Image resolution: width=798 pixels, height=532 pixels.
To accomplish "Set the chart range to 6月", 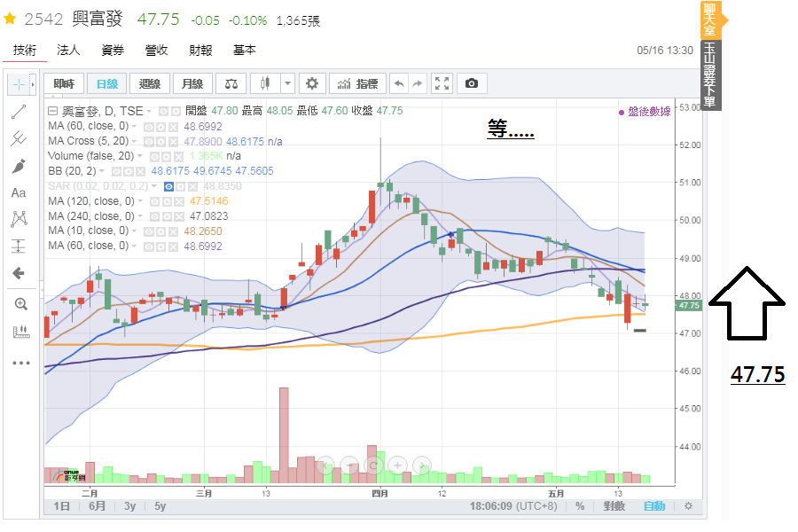I will point(97,506).
